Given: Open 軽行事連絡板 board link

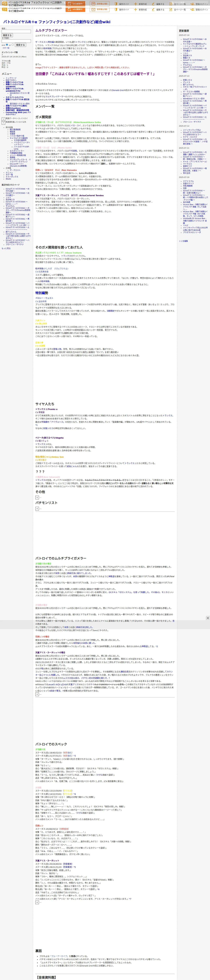Looking at the screenshot, I should pos(15,129).
